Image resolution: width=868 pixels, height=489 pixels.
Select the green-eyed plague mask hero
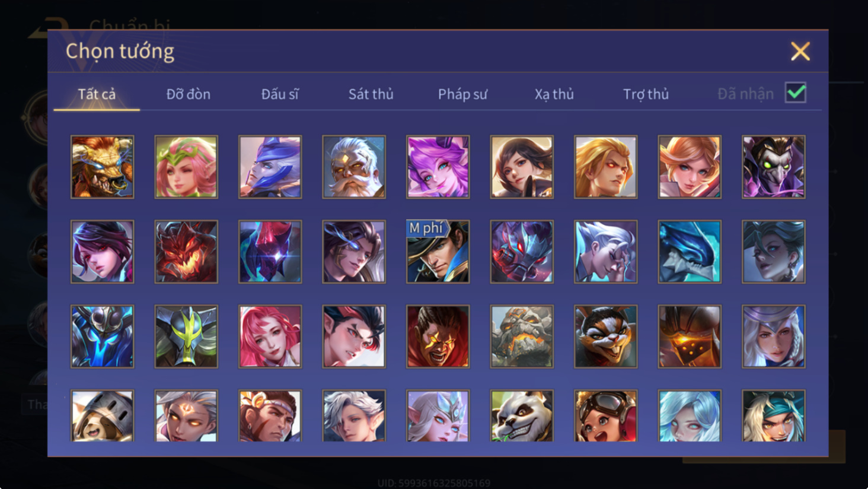pyautogui.click(x=773, y=167)
